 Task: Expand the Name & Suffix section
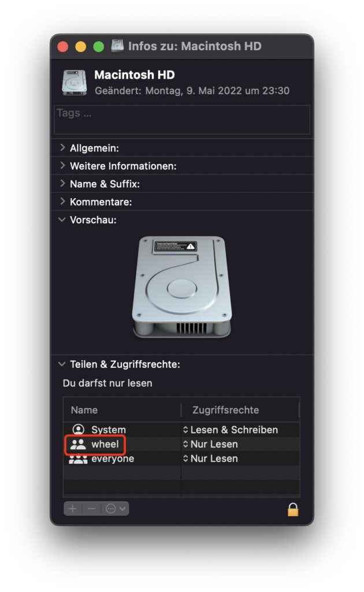click(x=64, y=184)
